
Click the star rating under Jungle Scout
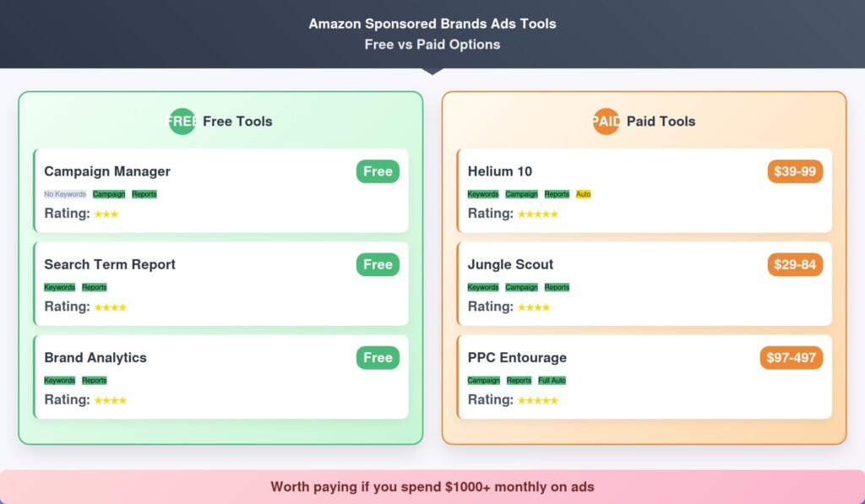(533, 307)
